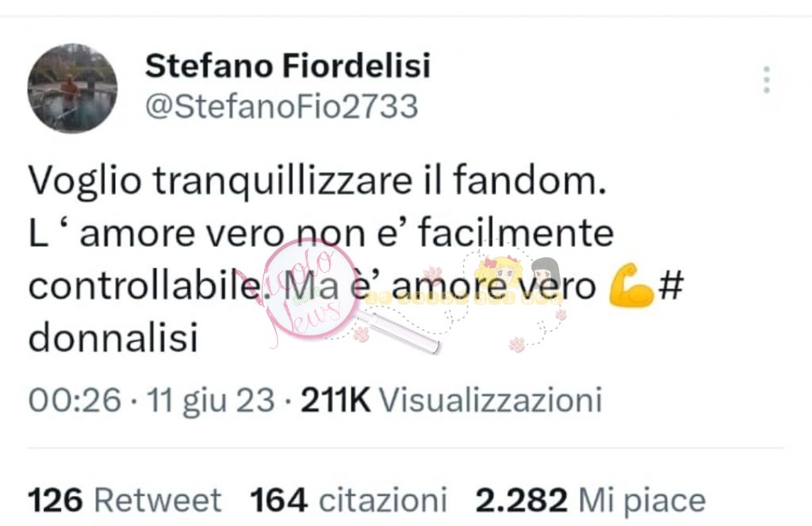Click the Stefano Fiordelisi display name
This screenshot has height=526, width=812.
[x=288, y=66]
